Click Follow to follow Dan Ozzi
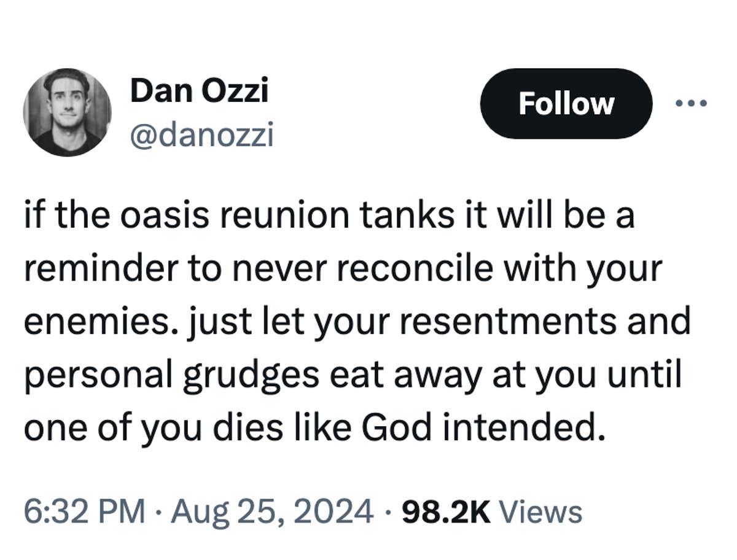Image resolution: width=737 pixels, height=560 pixels. [x=566, y=103]
